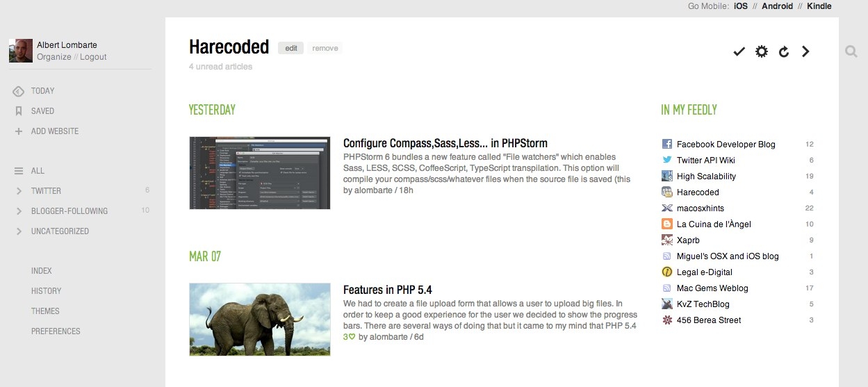Open Preferences page
This screenshot has height=387, width=868.
pos(56,331)
